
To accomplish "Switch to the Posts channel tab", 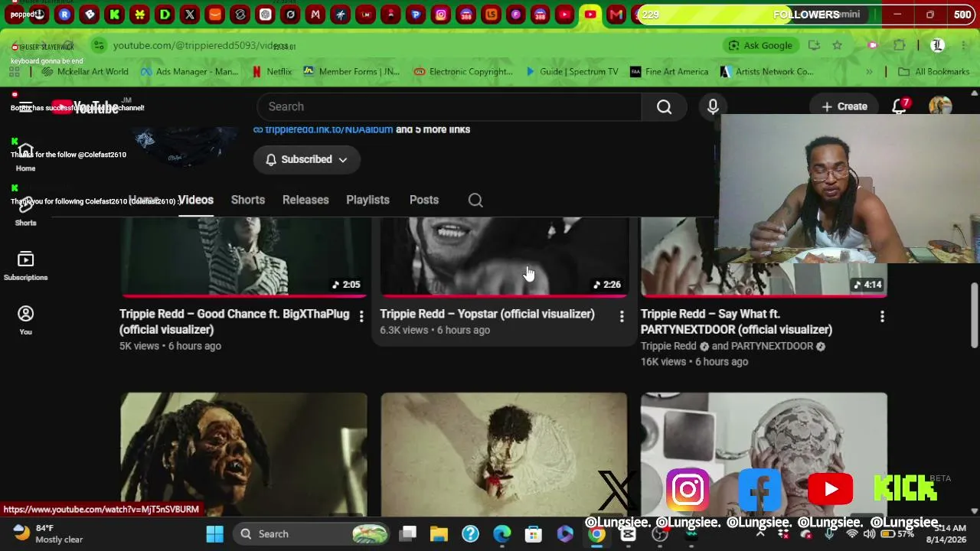I will point(424,201).
